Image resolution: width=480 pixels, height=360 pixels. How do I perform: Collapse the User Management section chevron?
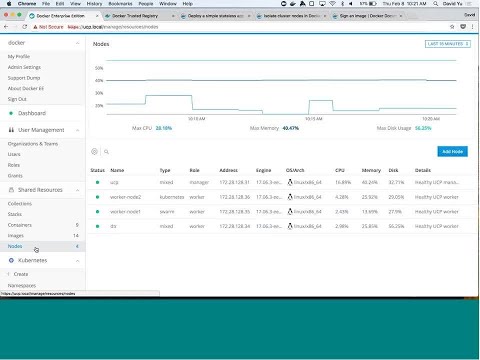(x=77, y=130)
